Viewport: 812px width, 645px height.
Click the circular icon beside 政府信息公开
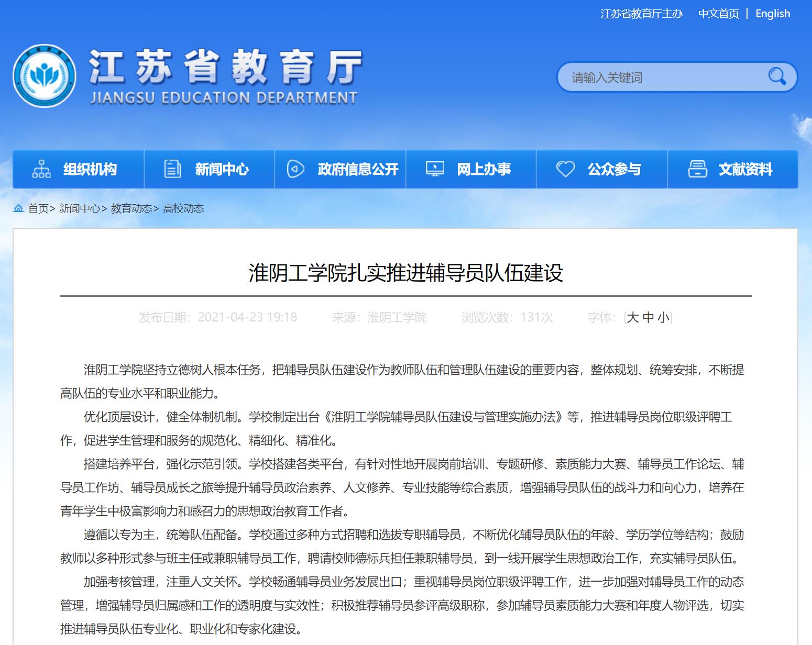(x=295, y=169)
